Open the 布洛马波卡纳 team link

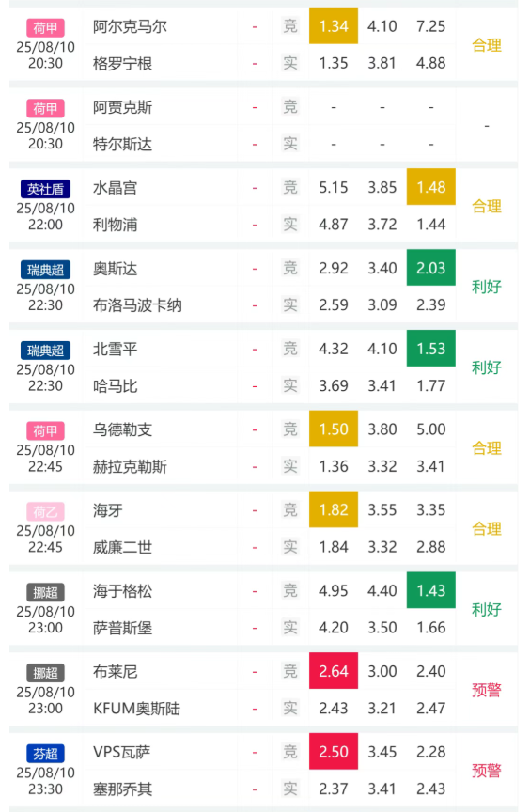click(137, 305)
